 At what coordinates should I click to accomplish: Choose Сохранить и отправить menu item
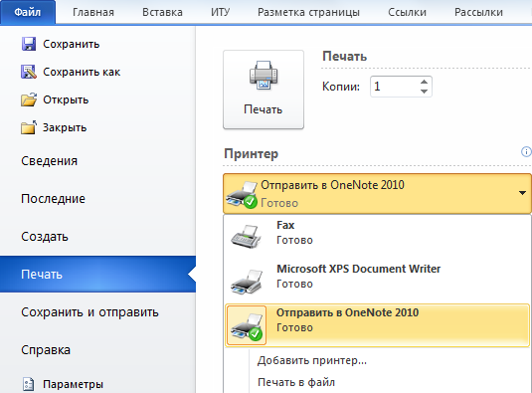coord(89,312)
